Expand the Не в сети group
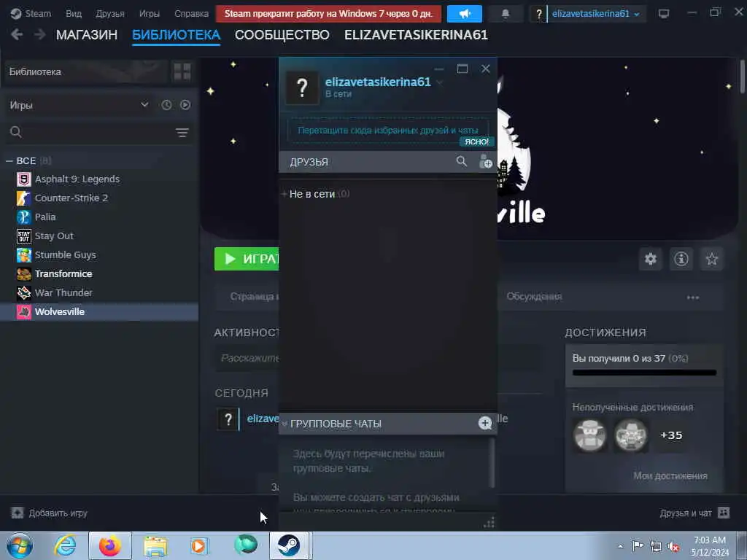Image resolution: width=747 pixels, height=560 pixels. pos(284,194)
